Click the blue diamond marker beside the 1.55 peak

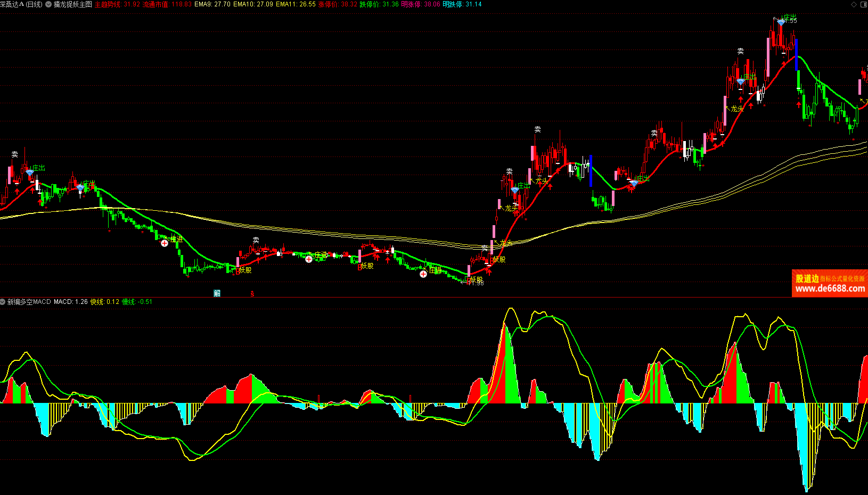(781, 22)
